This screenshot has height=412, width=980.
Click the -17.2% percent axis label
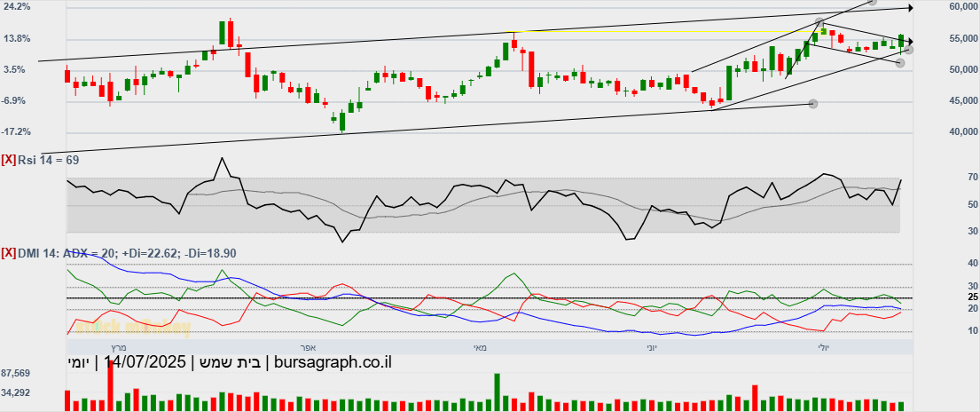pyautogui.click(x=17, y=132)
